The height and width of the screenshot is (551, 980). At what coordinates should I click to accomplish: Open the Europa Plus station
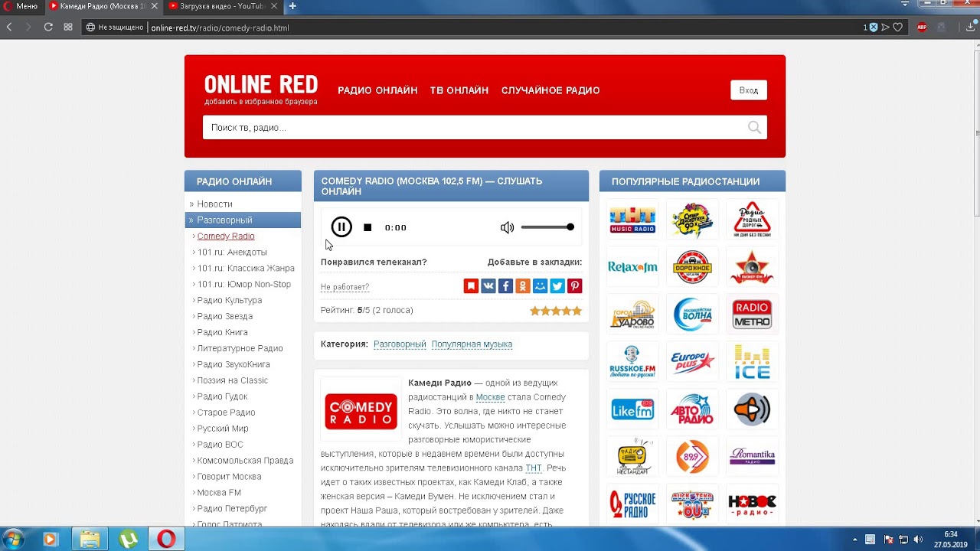[x=692, y=362]
